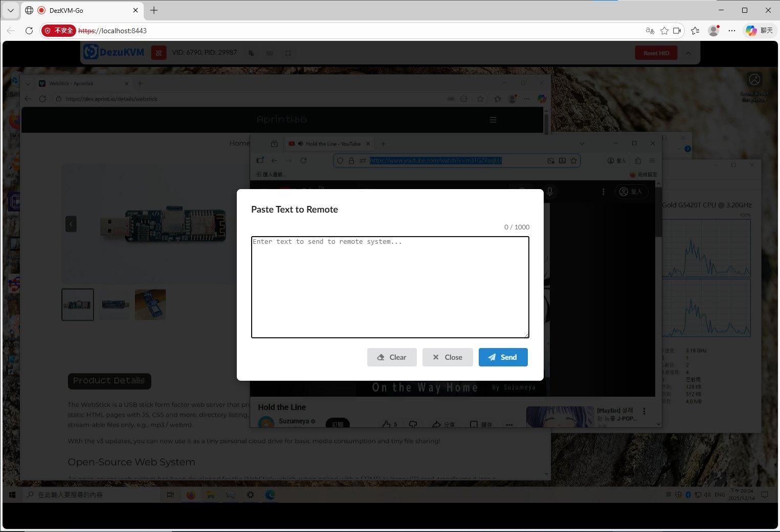Subscribe to Suzumeya channel
Screen dimensions: 780x532
pyautogui.click(x=338, y=424)
